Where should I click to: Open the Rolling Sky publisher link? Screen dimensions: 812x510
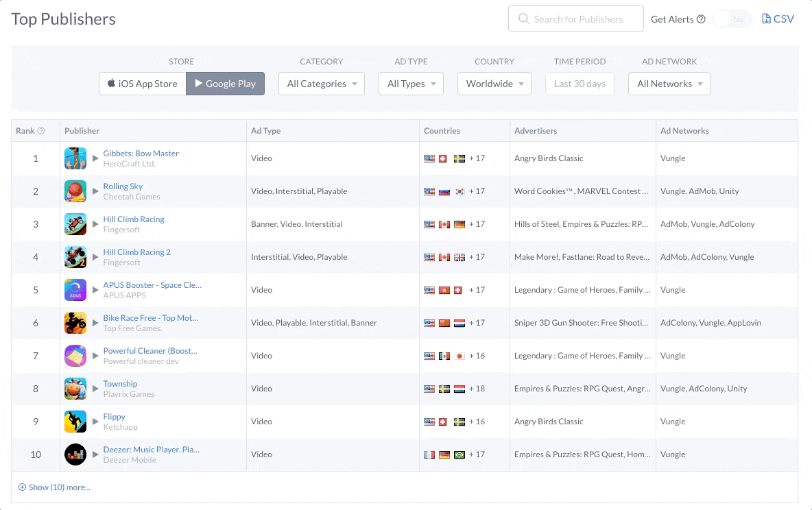tap(123, 186)
